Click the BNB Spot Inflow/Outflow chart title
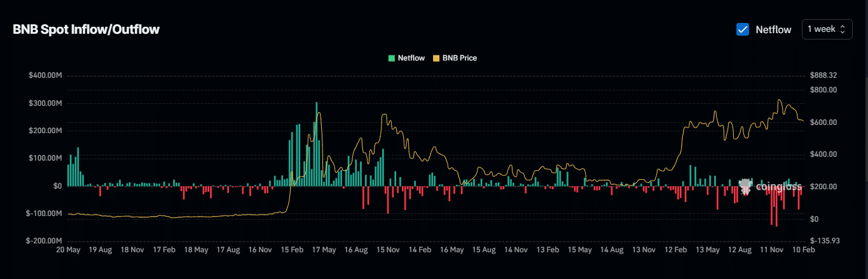Image resolution: width=868 pixels, height=279 pixels. [x=86, y=29]
